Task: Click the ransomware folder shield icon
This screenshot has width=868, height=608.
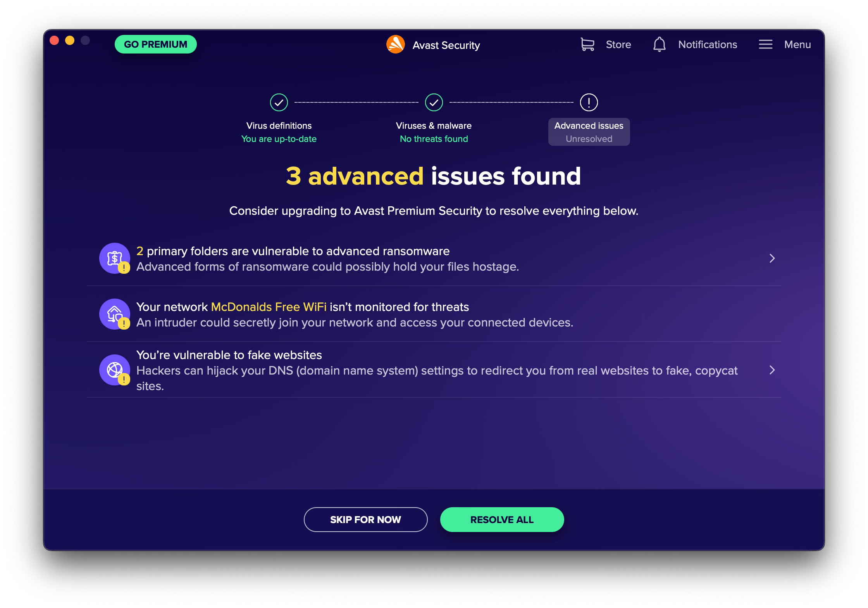Action: point(115,258)
